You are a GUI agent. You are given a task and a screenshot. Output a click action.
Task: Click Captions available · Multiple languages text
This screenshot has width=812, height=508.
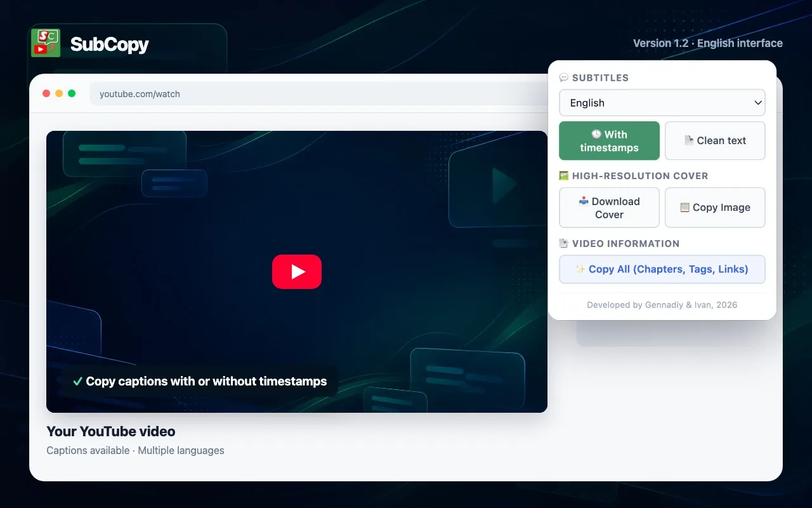[135, 450]
